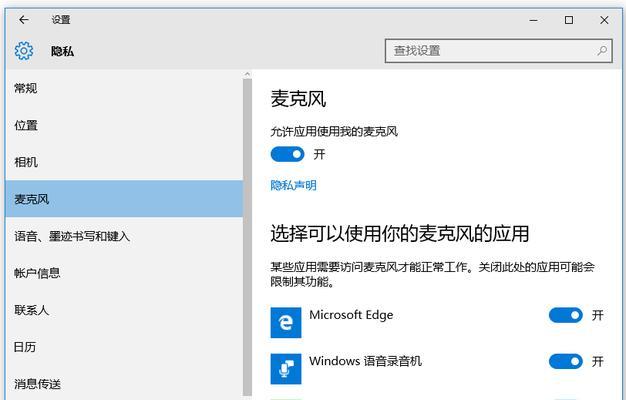Open the 帐户信息 privacy section
The image size is (626, 400).
(x=124, y=273)
